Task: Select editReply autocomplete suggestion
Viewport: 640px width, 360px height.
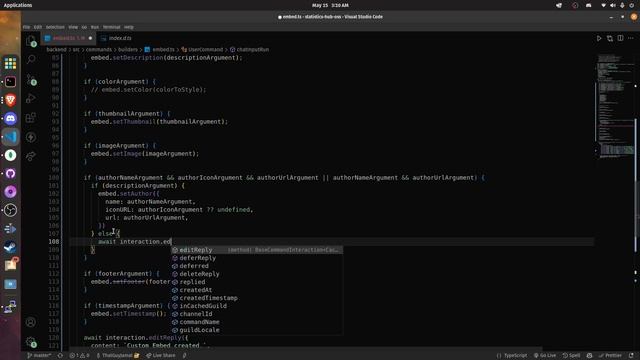Action: coord(257,250)
